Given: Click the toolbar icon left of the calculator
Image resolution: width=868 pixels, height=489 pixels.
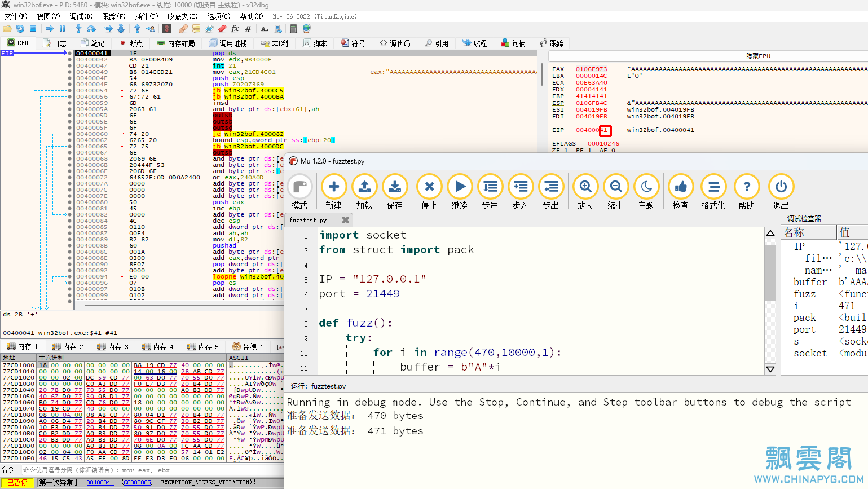Looking at the screenshot, I should pos(278,28).
